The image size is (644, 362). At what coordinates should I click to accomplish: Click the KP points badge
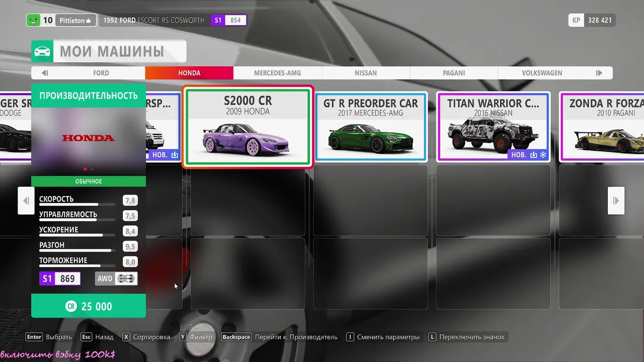pos(576,21)
